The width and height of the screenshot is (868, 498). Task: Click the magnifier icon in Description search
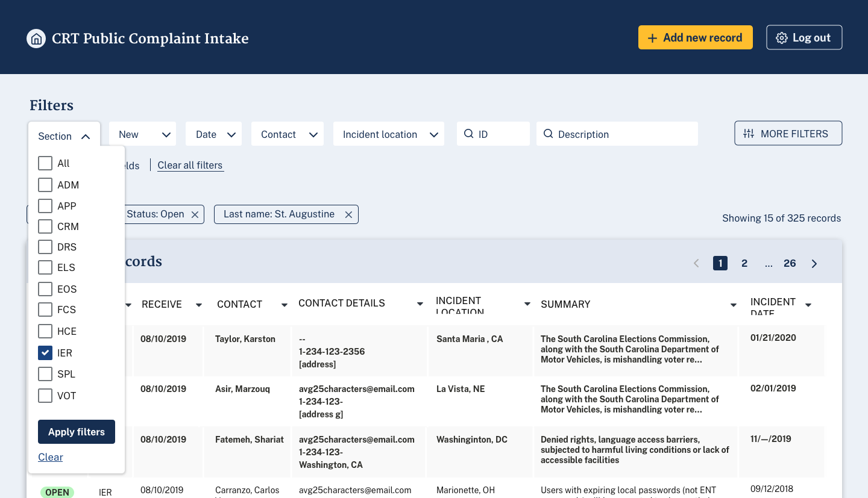548,134
